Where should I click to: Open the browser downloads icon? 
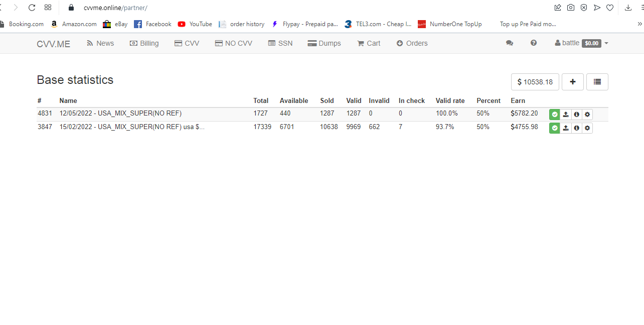(x=628, y=8)
